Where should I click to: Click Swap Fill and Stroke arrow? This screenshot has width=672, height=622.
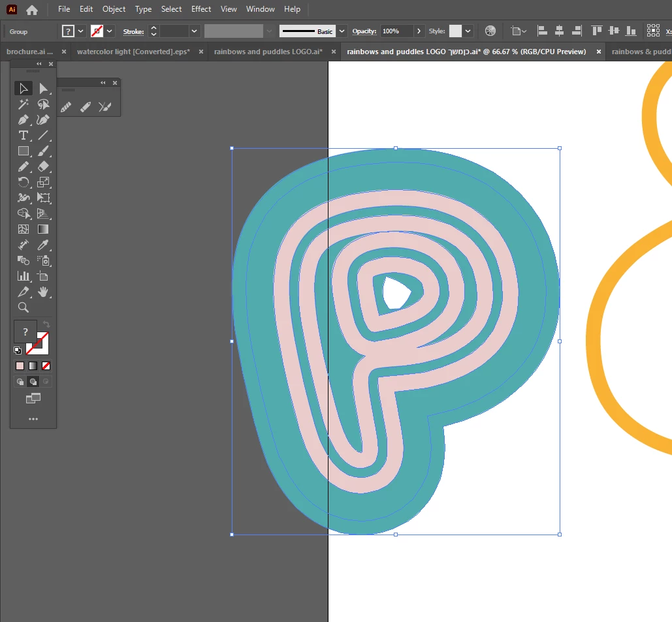pyautogui.click(x=47, y=324)
